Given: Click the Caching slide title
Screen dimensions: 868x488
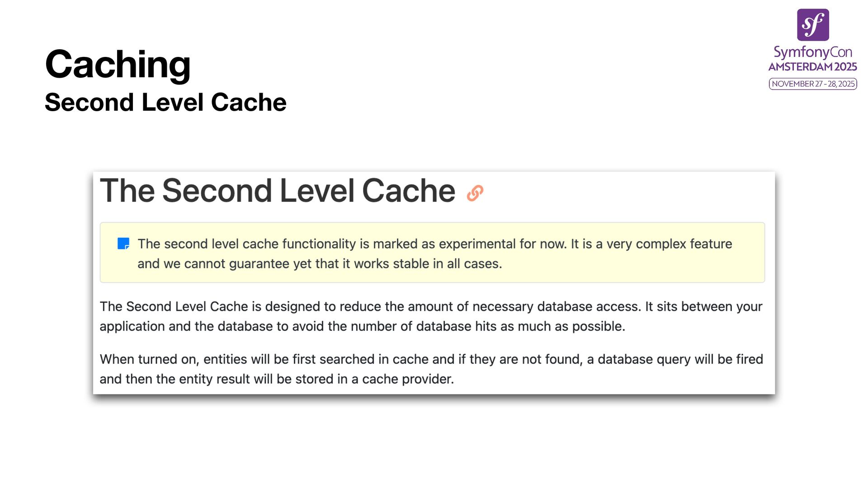Looking at the screenshot, I should pos(118,65).
